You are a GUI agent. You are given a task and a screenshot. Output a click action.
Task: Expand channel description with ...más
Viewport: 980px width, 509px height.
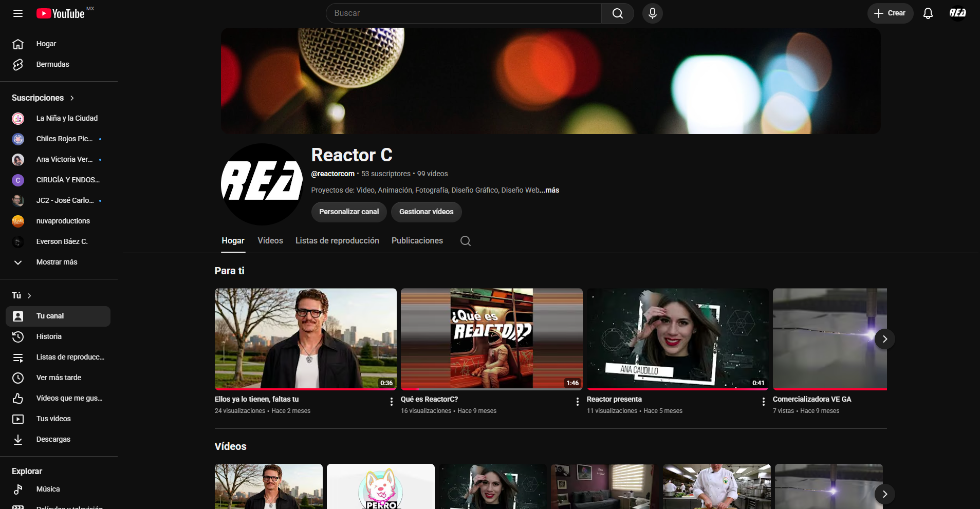point(549,190)
